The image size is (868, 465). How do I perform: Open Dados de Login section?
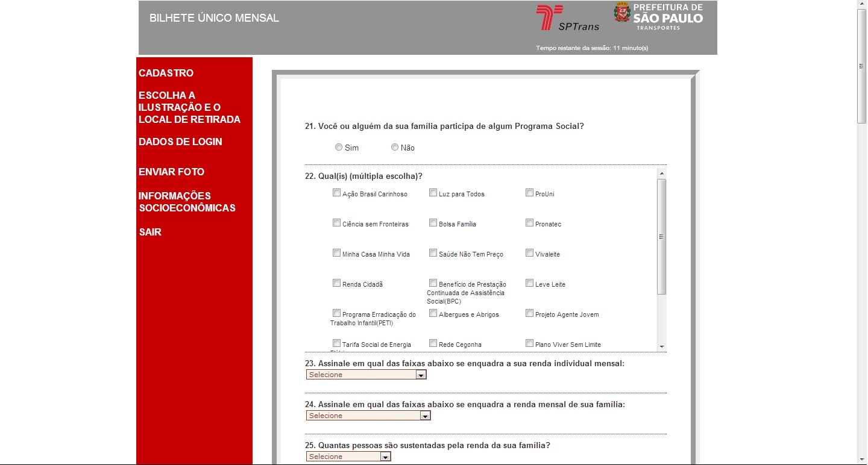pyautogui.click(x=180, y=142)
